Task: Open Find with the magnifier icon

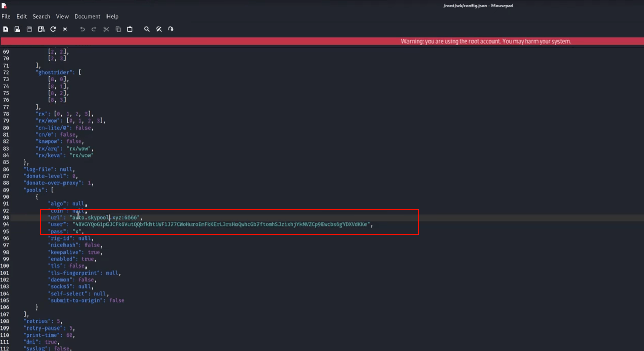Action: 147,29
